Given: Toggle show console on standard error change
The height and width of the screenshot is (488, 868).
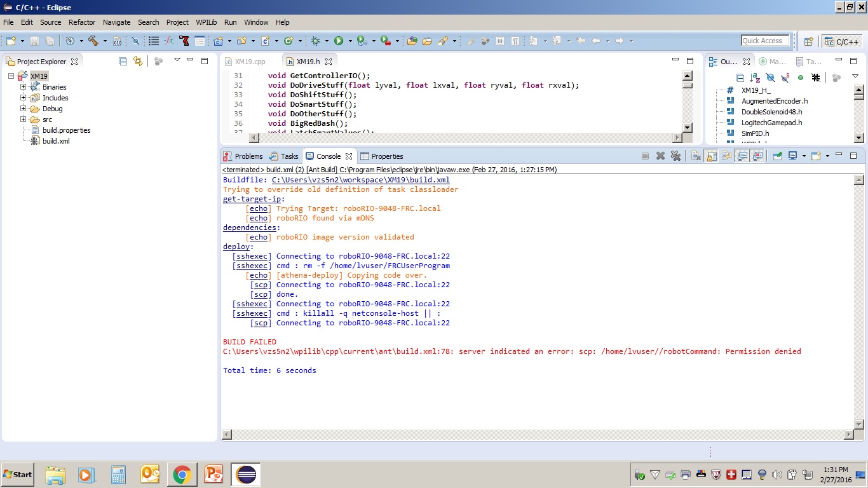Looking at the screenshot, I should coord(757,156).
